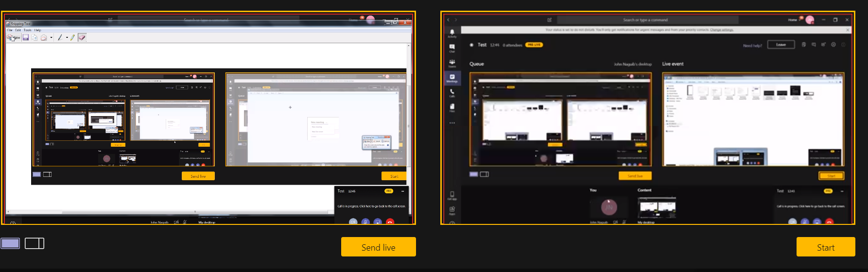Select the Snipping Tool eraser icon
Viewport: 868px width, 272px height.
[82, 37]
